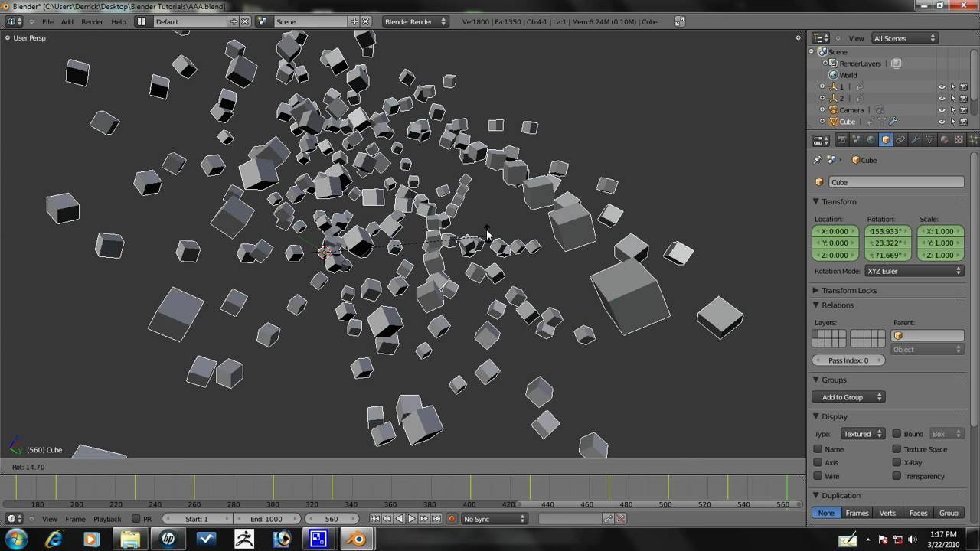Jump to the first frame

pos(374,519)
